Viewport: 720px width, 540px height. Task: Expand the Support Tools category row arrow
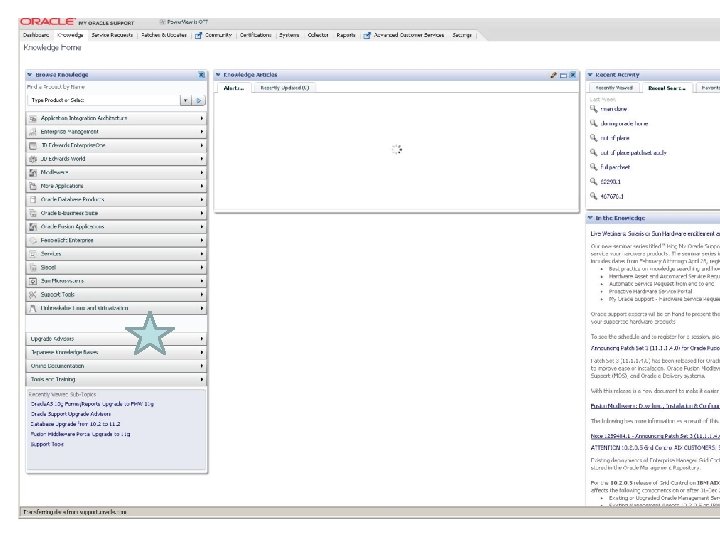[x=202, y=295]
